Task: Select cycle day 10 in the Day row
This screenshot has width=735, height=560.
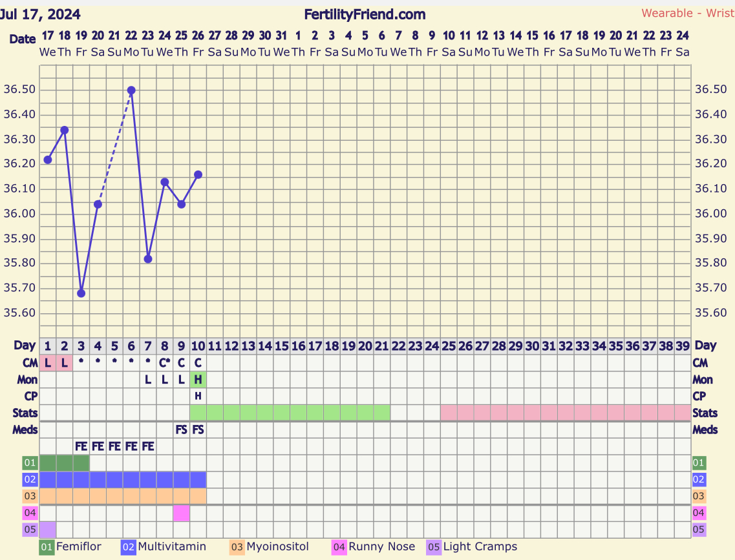Action: pyautogui.click(x=198, y=346)
